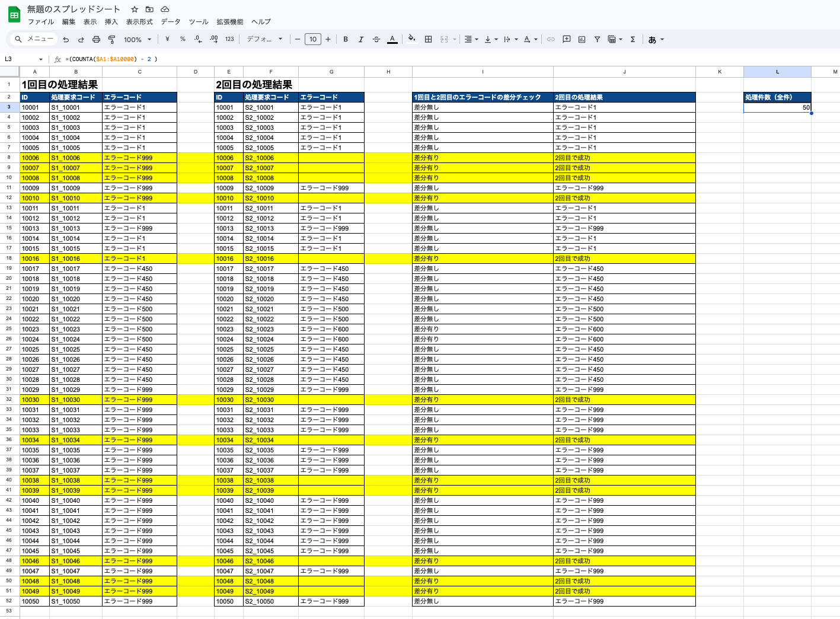Open text wrapping dropdown

coord(510,39)
